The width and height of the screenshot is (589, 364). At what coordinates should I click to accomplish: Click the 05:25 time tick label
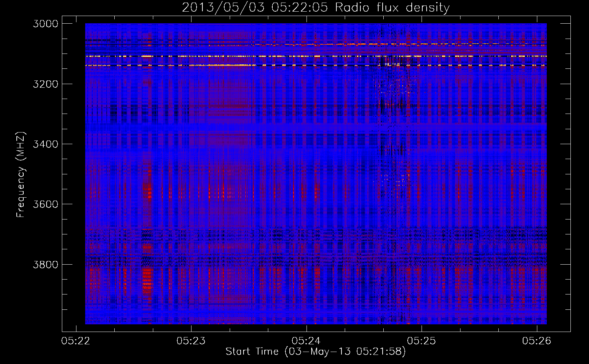(422, 341)
